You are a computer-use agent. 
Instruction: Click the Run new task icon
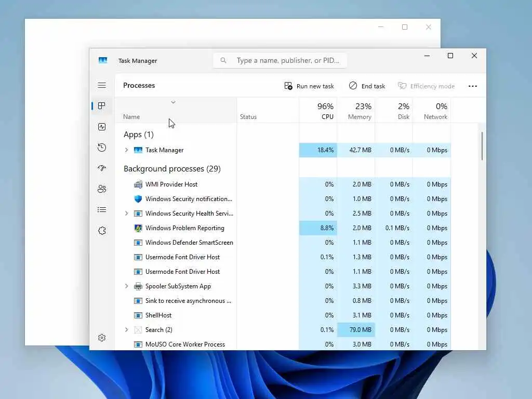pos(288,86)
